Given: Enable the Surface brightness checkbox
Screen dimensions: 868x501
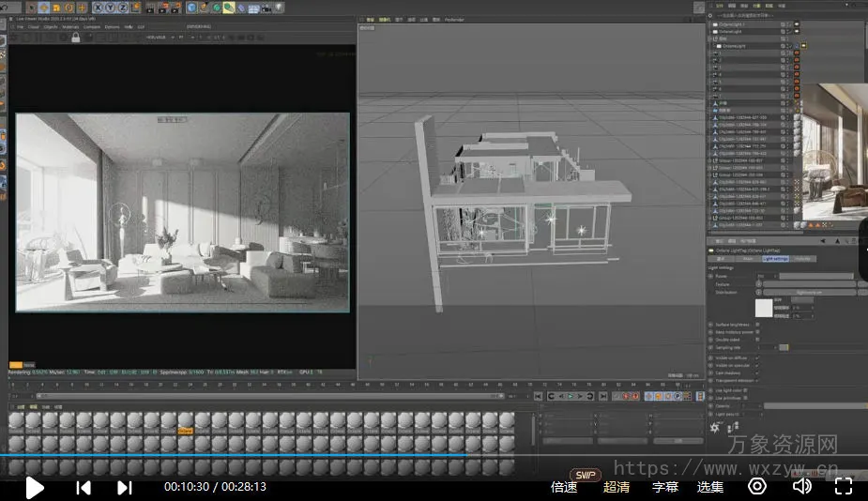Looking at the screenshot, I should click(x=757, y=325).
